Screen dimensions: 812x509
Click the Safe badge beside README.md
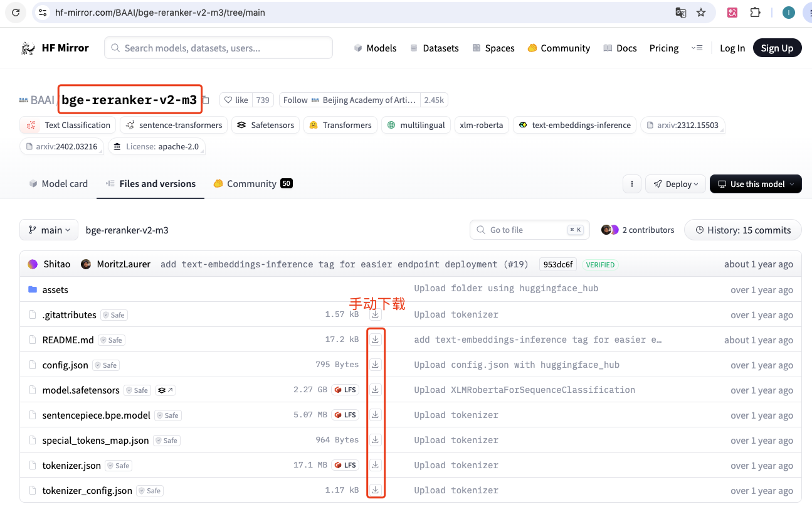point(112,340)
